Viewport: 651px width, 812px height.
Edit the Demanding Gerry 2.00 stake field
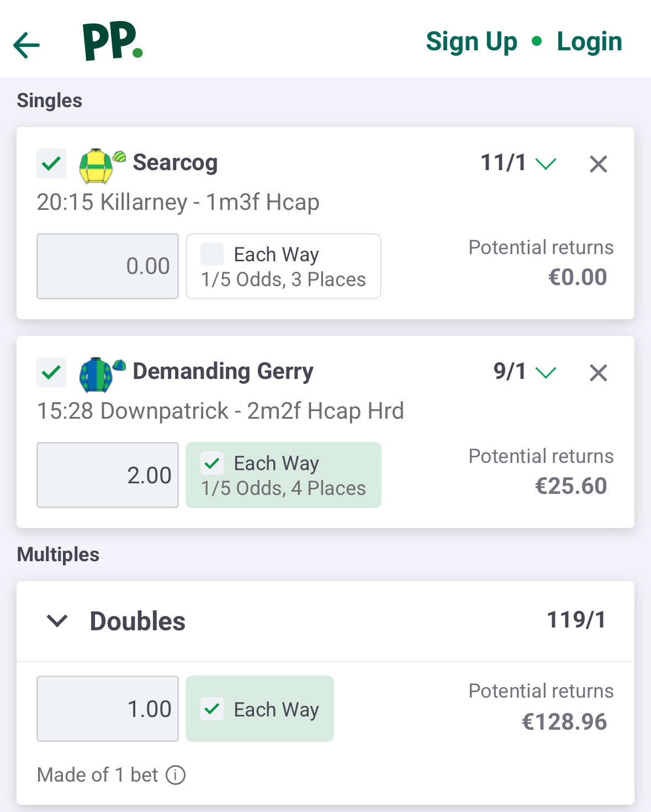tap(108, 475)
